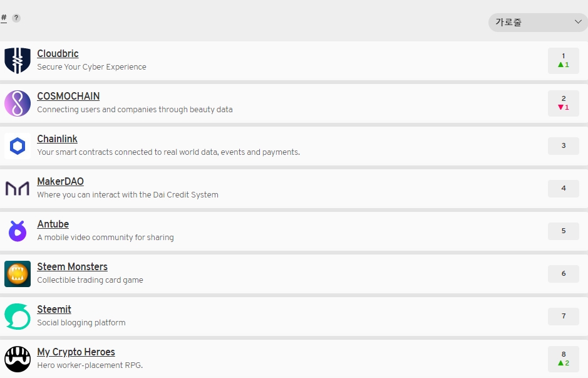The width and height of the screenshot is (588, 378).
Task: Open the My Crypto Heroes link
Action: 76,352
